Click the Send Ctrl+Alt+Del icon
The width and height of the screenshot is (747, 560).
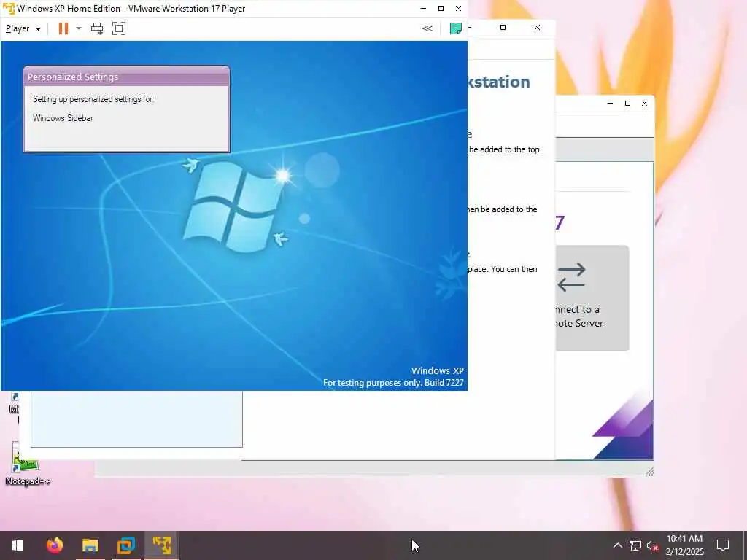(x=97, y=28)
